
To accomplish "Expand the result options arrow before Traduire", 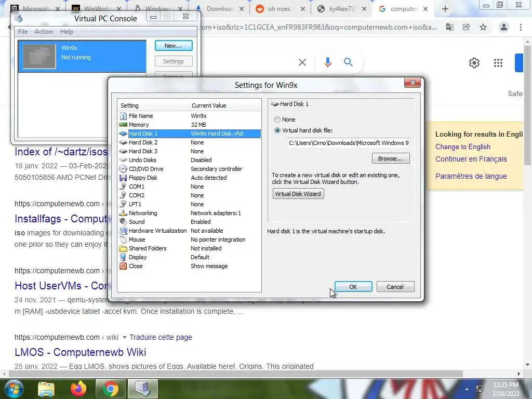I will tap(125, 337).
